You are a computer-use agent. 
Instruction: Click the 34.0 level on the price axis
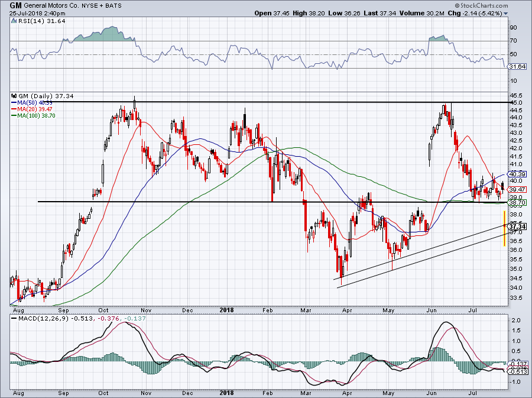(516, 288)
